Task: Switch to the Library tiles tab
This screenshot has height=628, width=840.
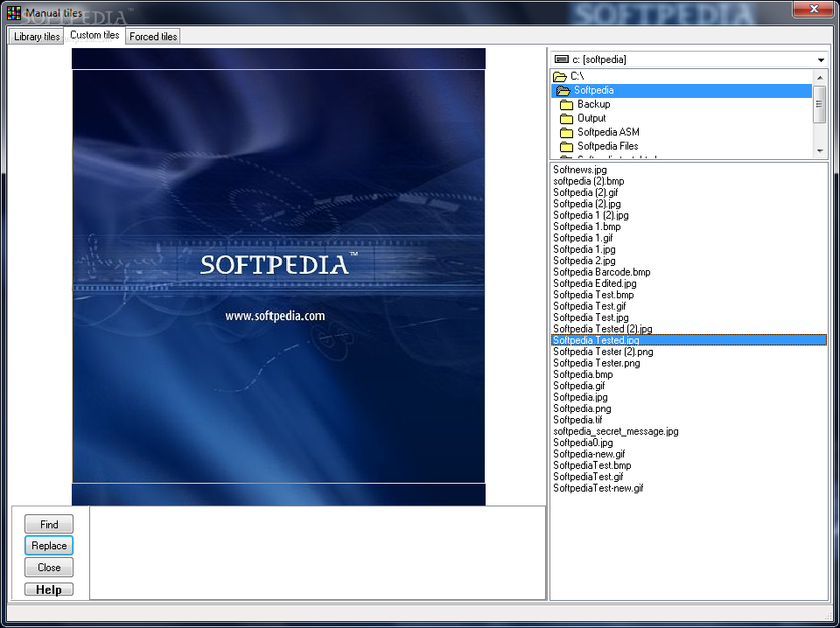Action: 37,37
